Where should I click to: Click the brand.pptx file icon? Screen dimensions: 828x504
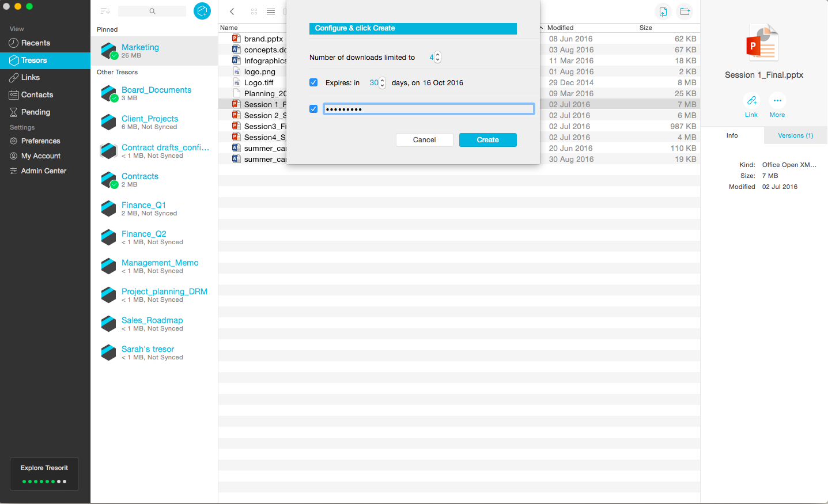tap(236, 39)
